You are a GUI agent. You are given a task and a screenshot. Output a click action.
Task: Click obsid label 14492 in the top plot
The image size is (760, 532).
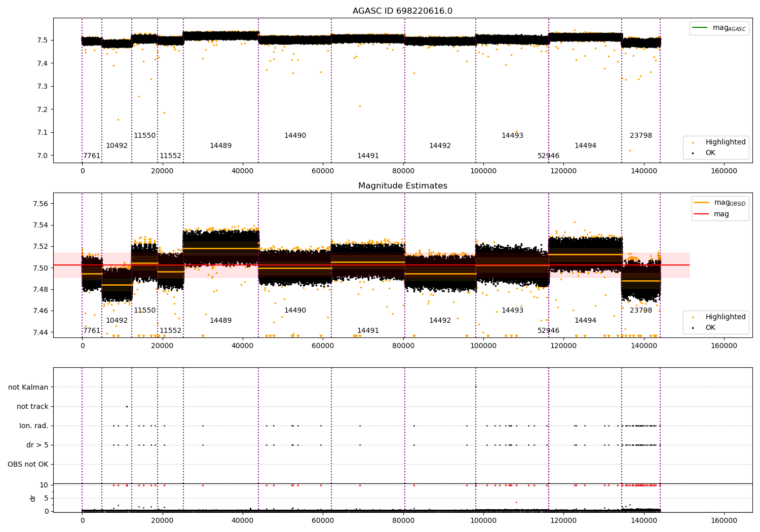[x=440, y=145]
